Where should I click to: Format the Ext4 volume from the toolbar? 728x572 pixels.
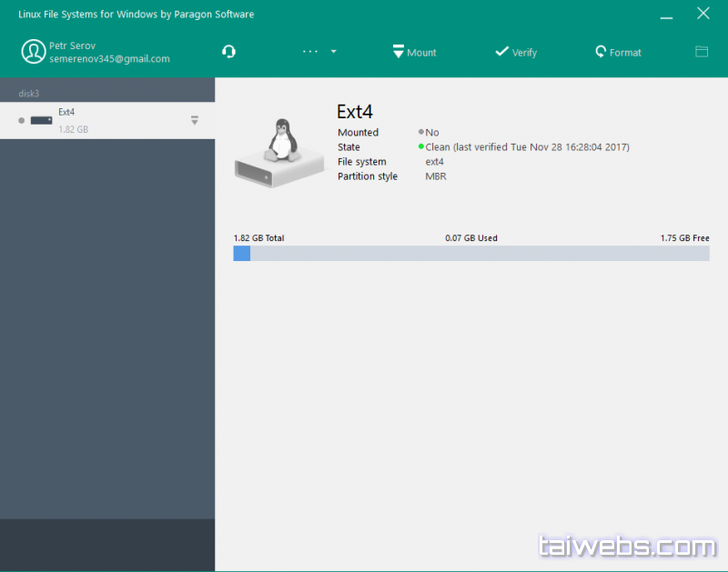click(x=618, y=52)
